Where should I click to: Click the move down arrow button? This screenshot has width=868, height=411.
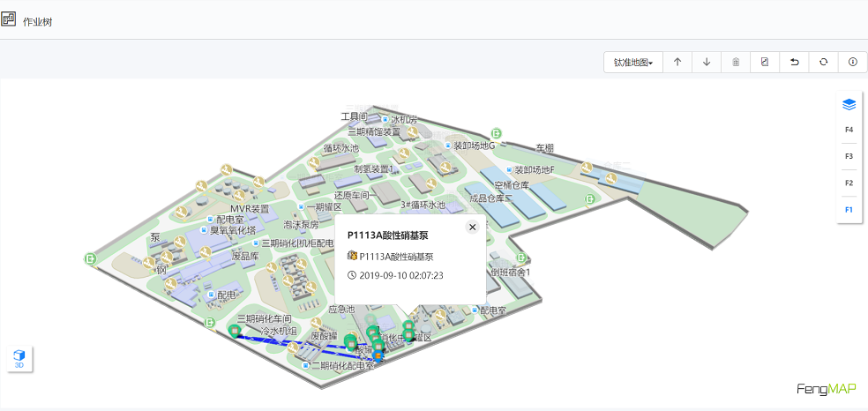click(x=707, y=62)
